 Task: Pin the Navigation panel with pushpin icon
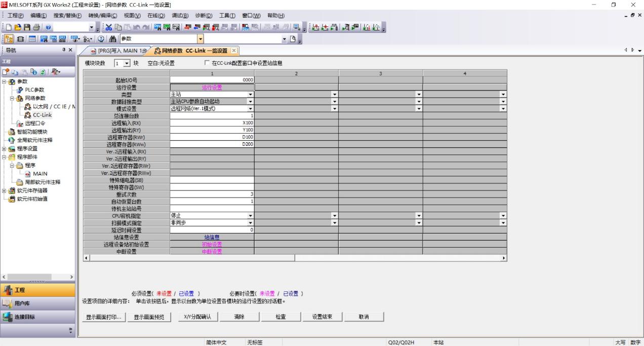(64, 50)
